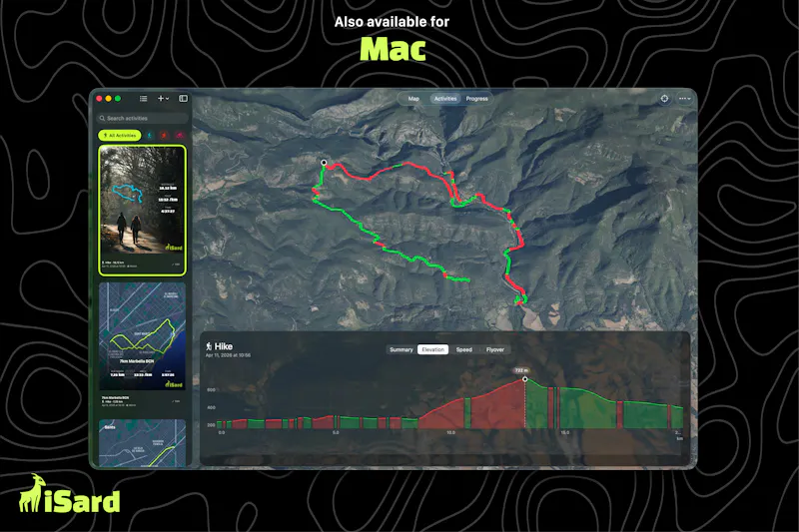The height and width of the screenshot is (532, 799).
Task: Click the route start point marker on map
Action: 324,163
